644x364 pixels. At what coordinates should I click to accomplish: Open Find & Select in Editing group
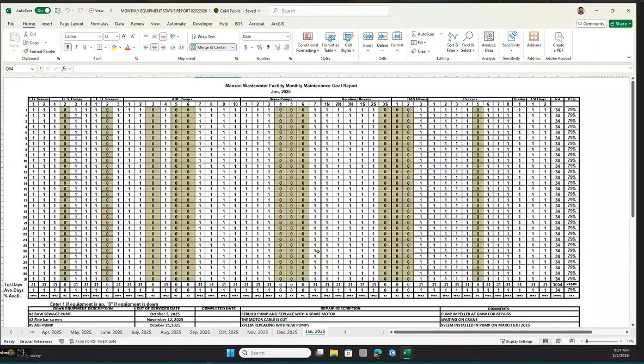pyautogui.click(x=468, y=41)
